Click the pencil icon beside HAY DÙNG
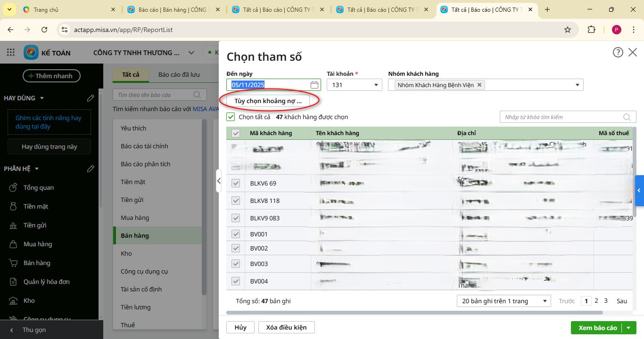 coord(91,98)
